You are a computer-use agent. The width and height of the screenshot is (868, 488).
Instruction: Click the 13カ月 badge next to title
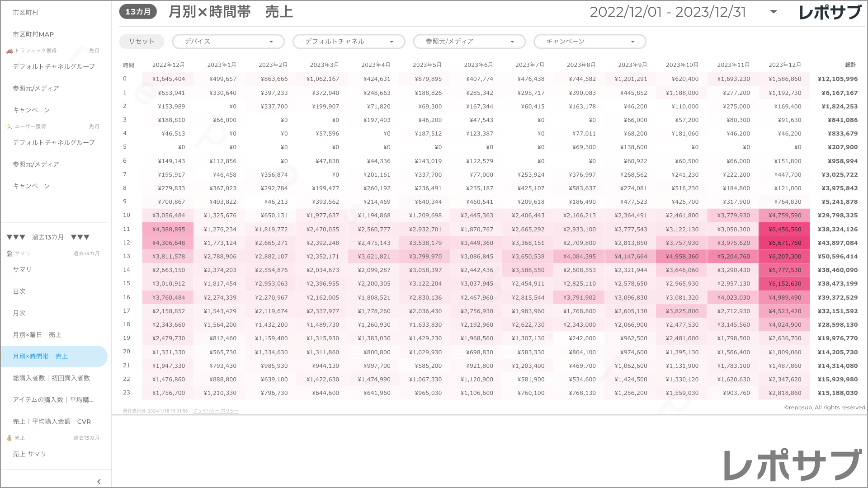pos(138,12)
